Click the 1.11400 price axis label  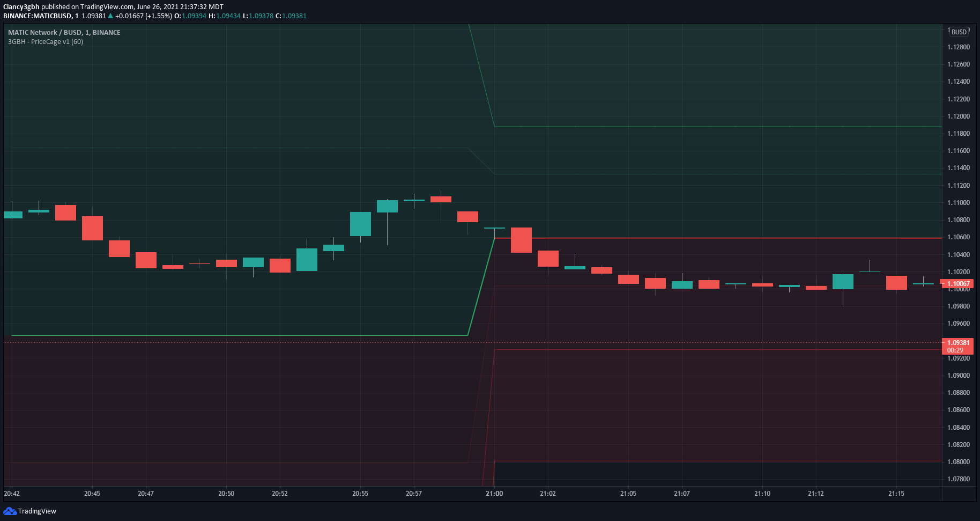tap(959, 168)
